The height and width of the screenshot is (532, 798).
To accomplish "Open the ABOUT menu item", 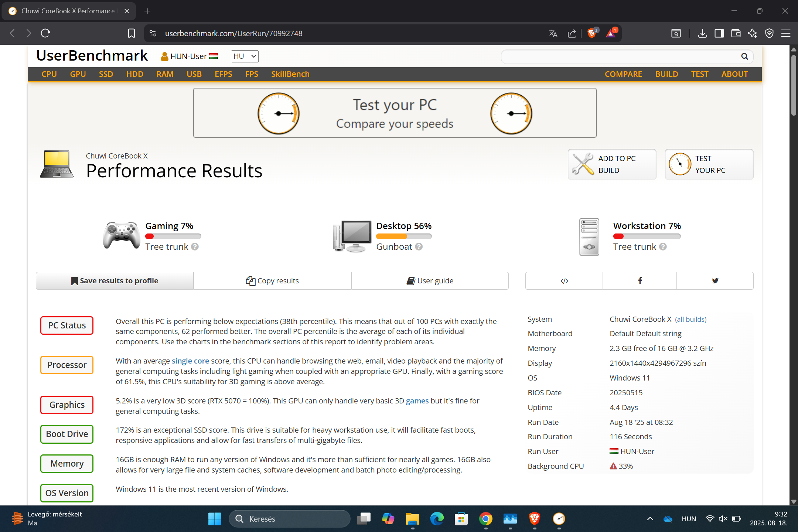I will 734,74.
